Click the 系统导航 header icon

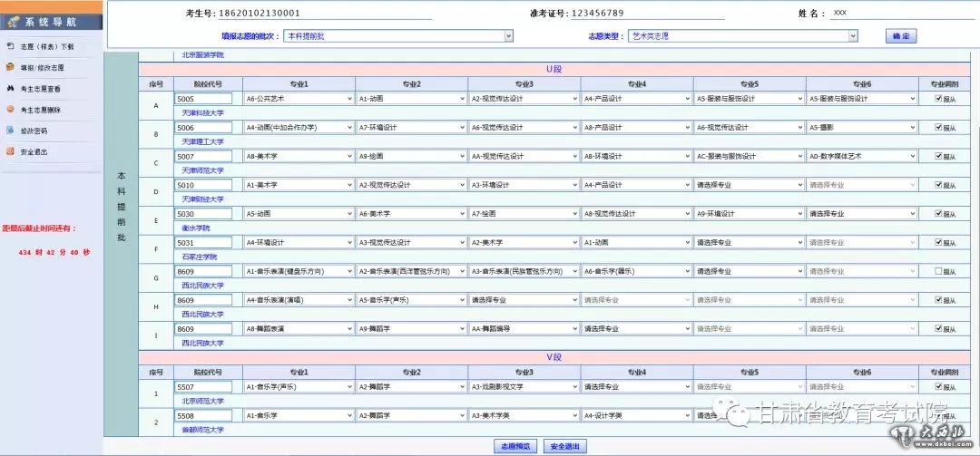point(13,21)
